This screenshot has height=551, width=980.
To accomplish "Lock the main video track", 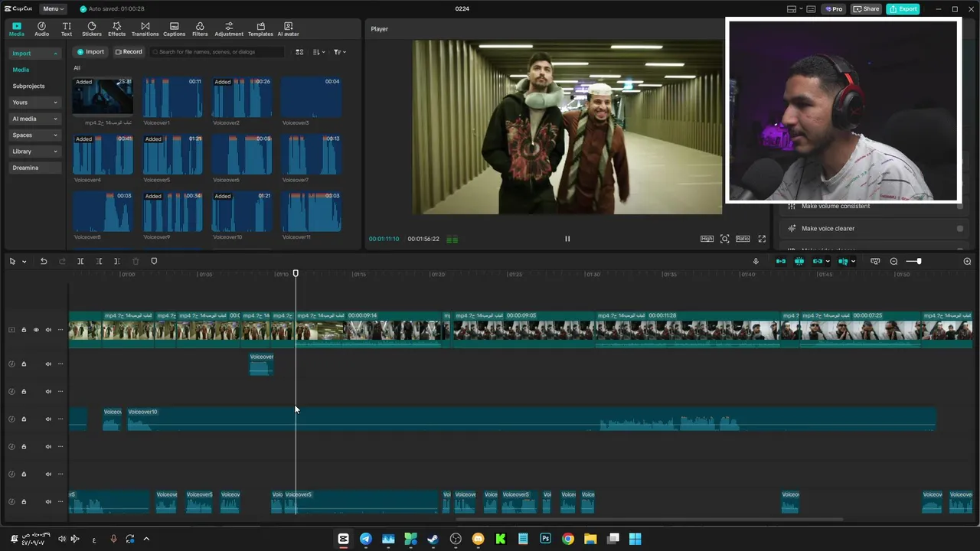I will click(x=24, y=330).
